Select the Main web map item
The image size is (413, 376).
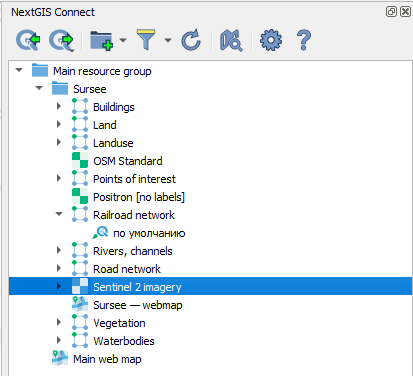point(107,359)
